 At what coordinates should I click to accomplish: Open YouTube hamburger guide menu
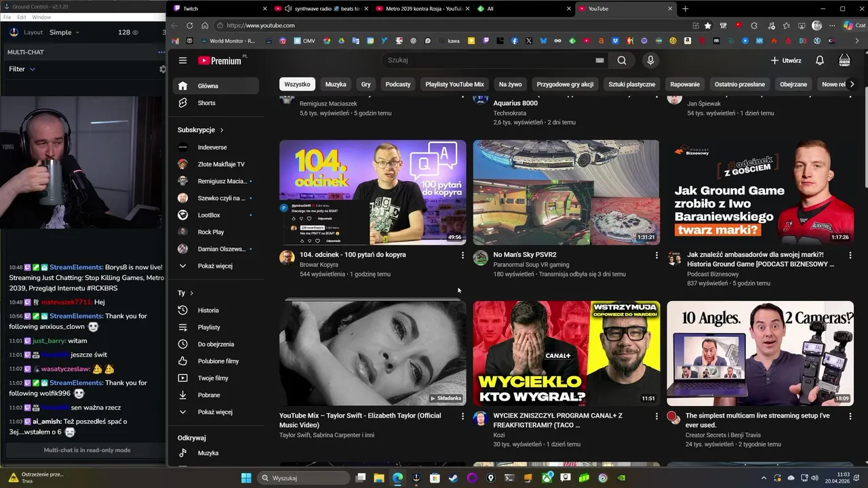point(182,60)
